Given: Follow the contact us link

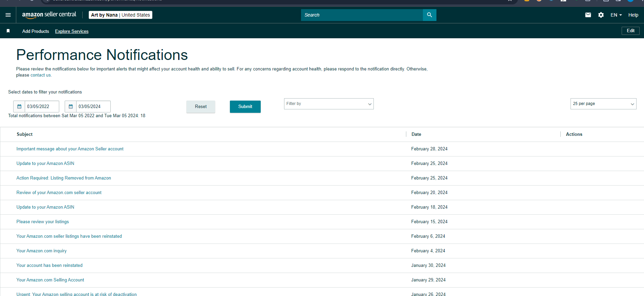Looking at the screenshot, I should [41, 75].
